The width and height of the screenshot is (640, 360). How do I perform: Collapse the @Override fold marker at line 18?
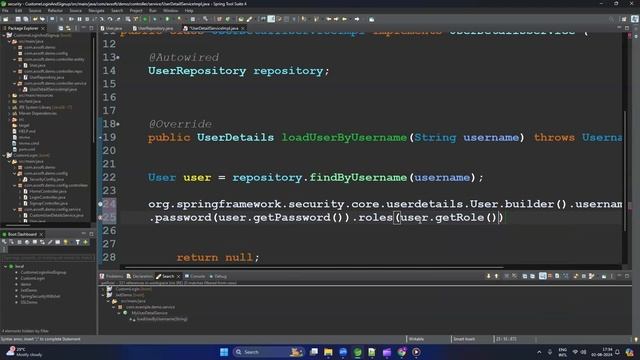[x=118, y=124]
